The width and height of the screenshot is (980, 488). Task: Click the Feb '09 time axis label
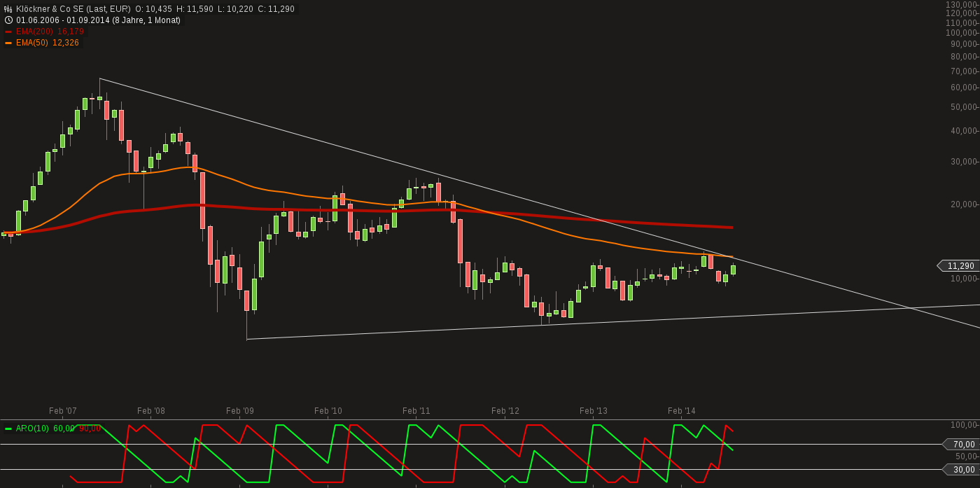point(240,411)
